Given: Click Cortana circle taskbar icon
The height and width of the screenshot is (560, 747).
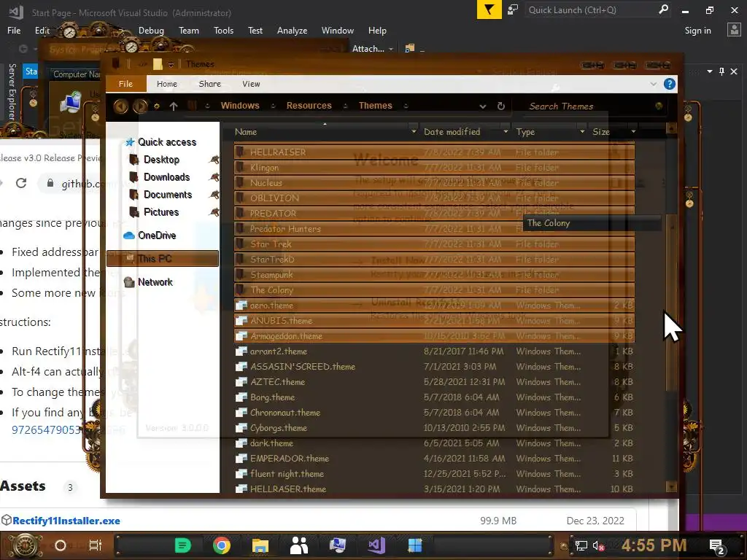Looking at the screenshot, I should click(61, 545).
